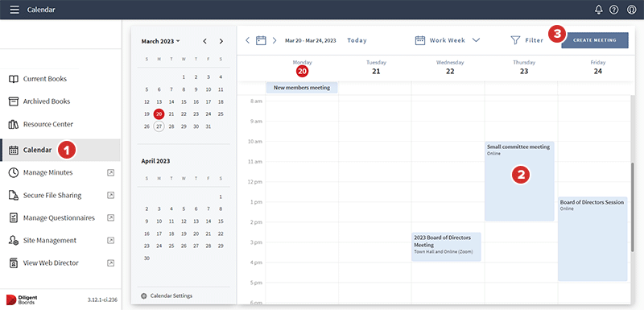Advance mini calendar to next month
Screen dimensions: 644x310
point(221,41)
